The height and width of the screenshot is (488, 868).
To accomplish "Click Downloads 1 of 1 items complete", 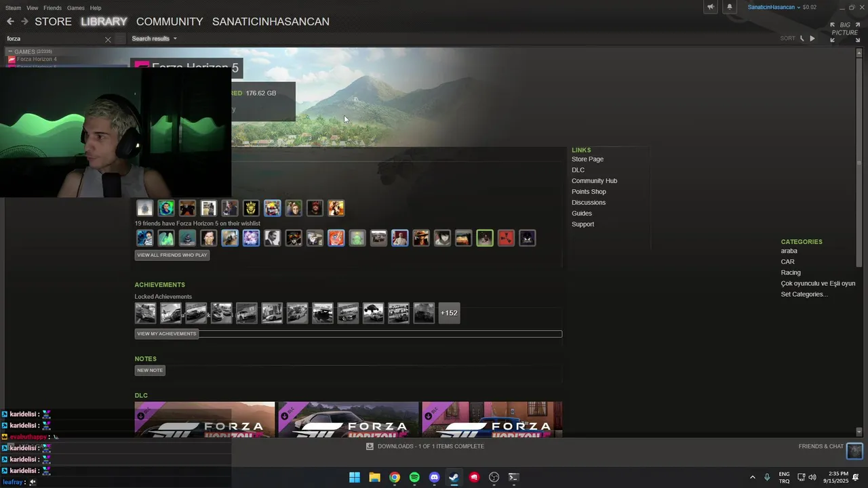I will tap(431, 446).
